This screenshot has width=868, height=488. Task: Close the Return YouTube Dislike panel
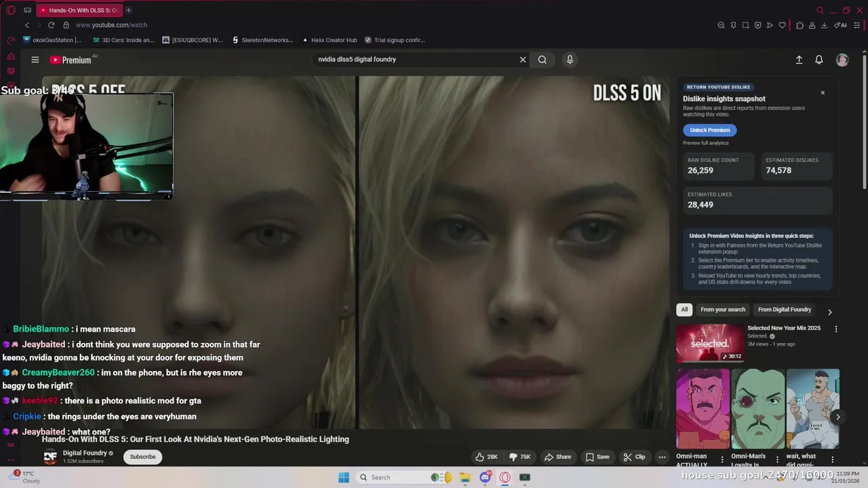click(x=823, y=93)
